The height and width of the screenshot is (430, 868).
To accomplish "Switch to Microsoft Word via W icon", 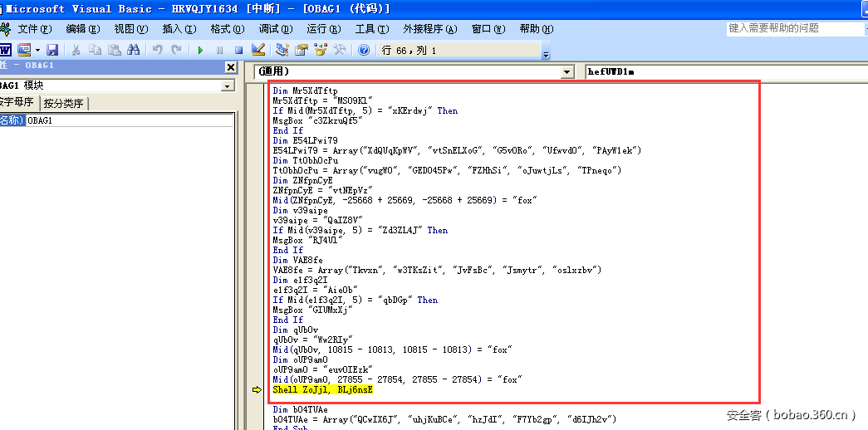I will [x=6, y=50].
